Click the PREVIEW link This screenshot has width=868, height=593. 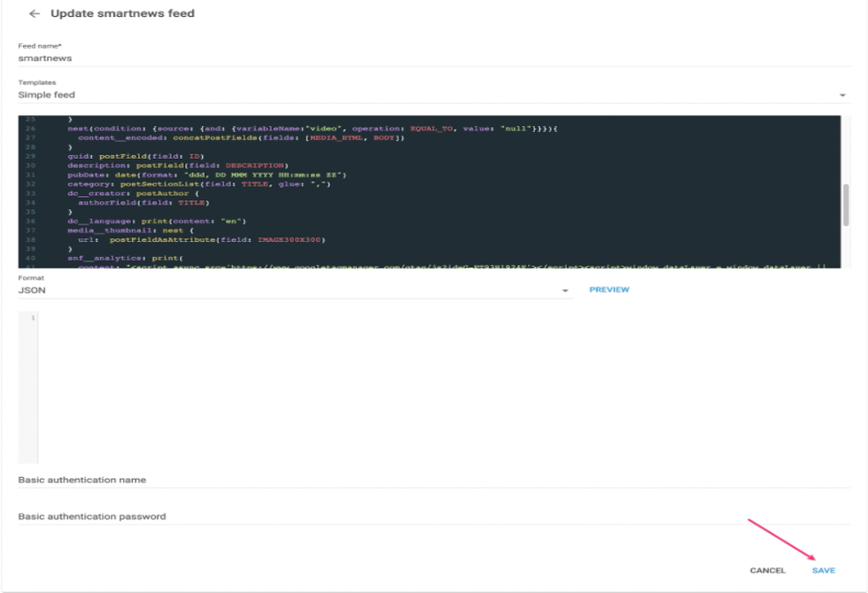[609, 290]
